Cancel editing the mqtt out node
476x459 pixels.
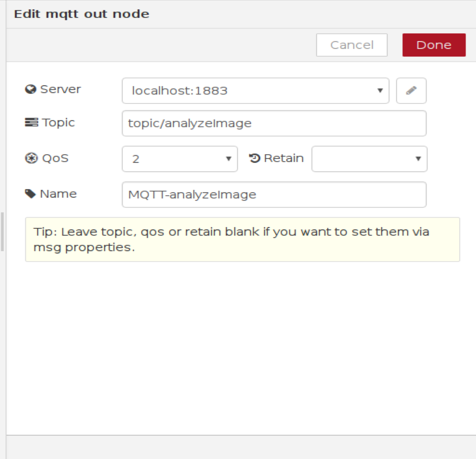click(x=352, y=45)
